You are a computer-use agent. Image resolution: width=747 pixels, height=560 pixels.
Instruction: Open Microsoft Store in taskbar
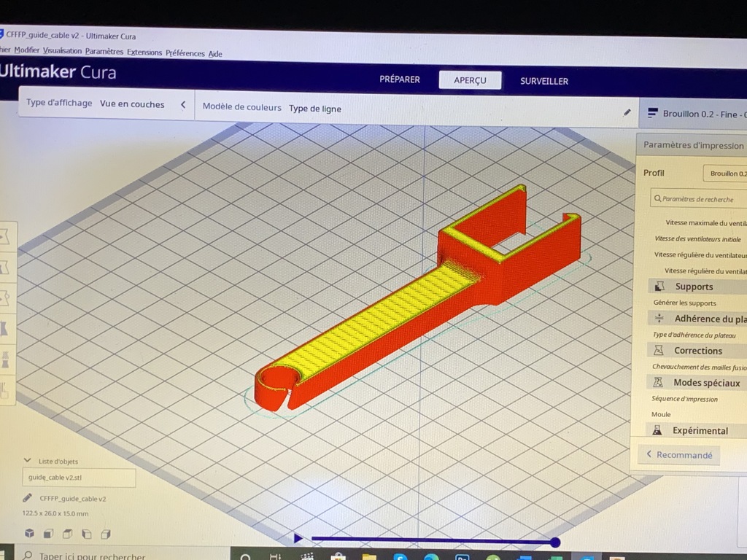[338, 556]
